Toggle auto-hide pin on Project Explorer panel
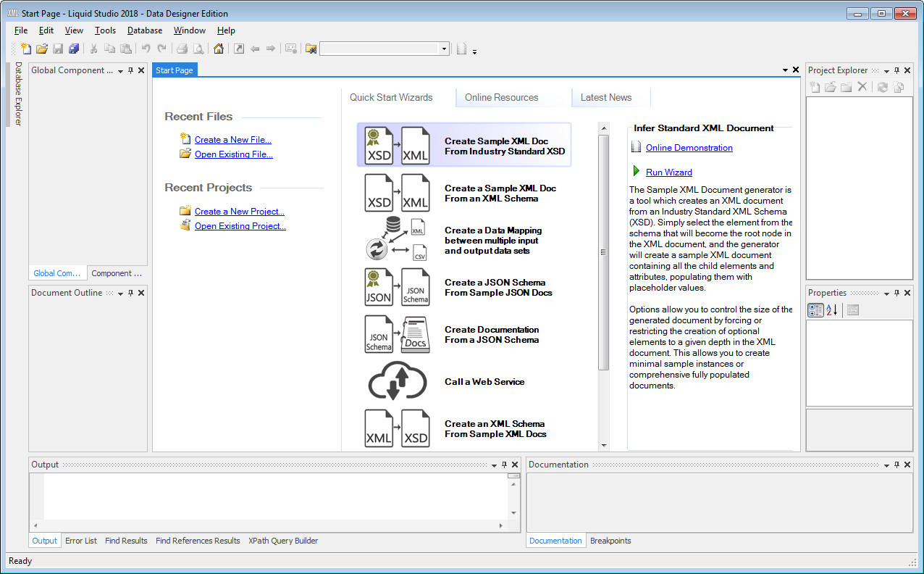The width and height of the screenshot is (924, 574). click(896, 70)
